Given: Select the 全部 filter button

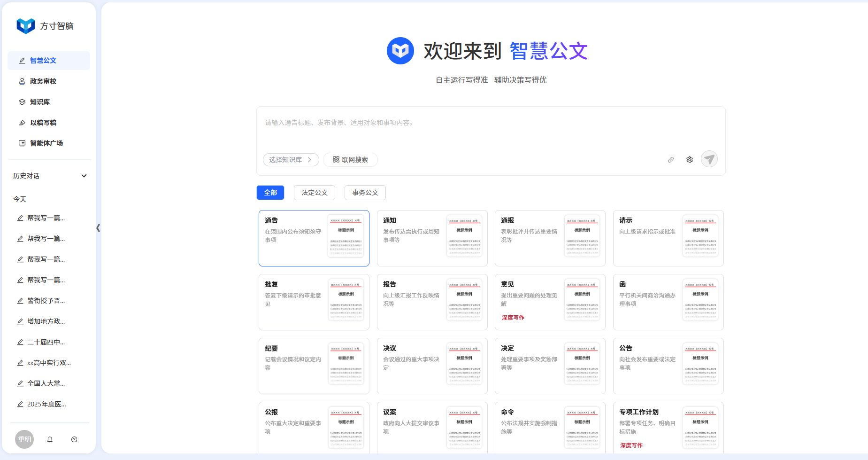Looking at the screenshot, I should tap(270, 193).
